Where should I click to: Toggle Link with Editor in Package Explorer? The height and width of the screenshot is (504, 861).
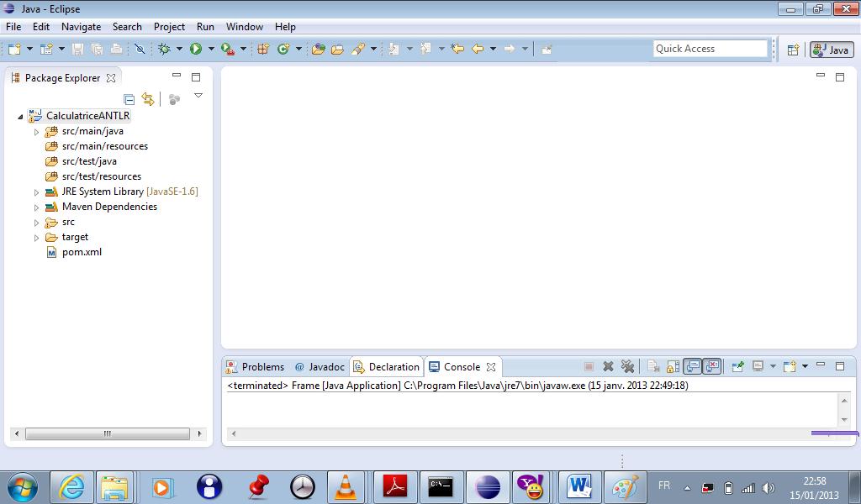pos(148,99)
